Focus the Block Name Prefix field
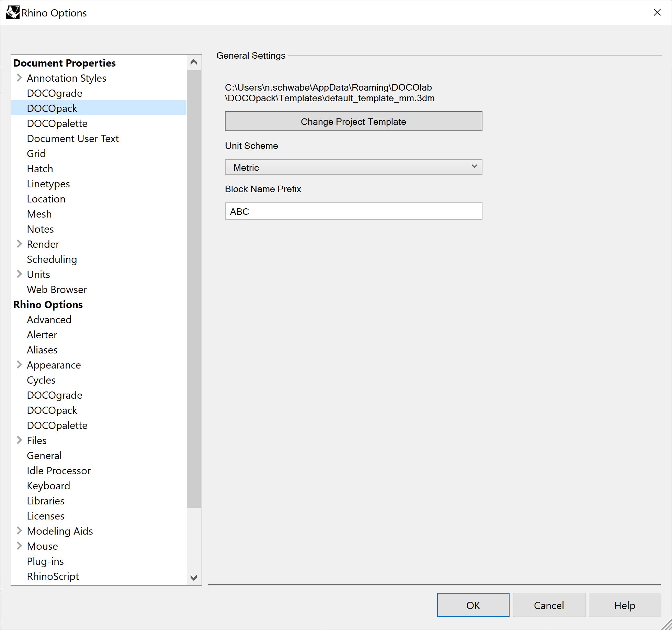The height and width of the screenshot is (630, 672). pyautogui.click(x=353, y=211)
